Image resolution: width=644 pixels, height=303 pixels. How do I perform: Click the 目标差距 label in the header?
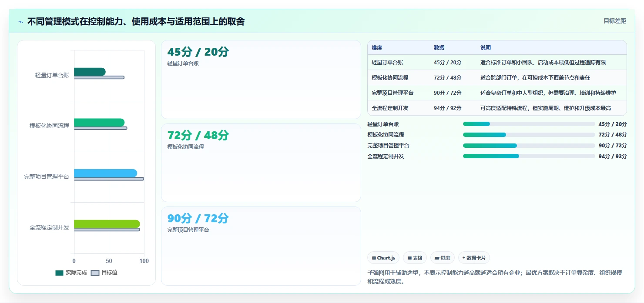click(614, 21)
